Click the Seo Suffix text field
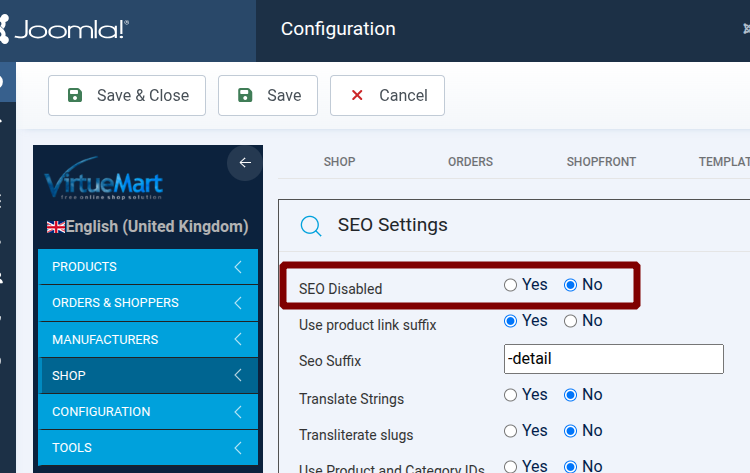The height and width of the screenshot is (473, 750). (x=614, y=359)
